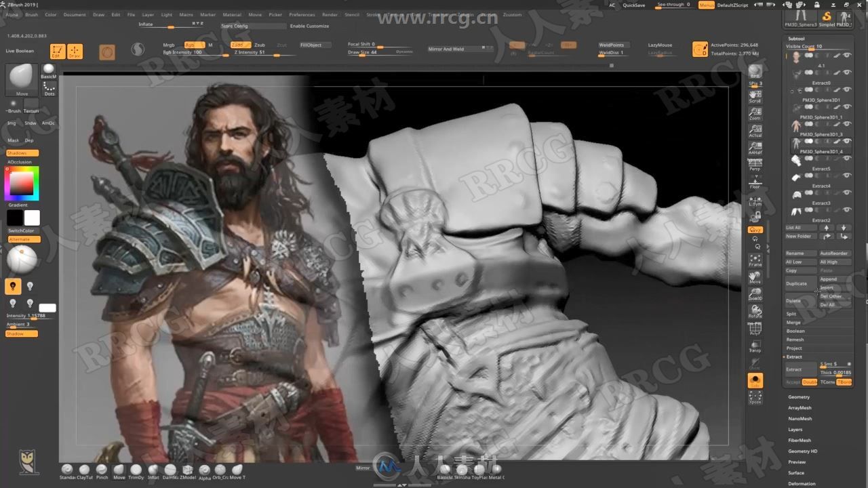Image resolution: width=868 pixels, height=488 pixels.
Task: Click the Zoom3D icon
Action: click(x=755, y=295)
